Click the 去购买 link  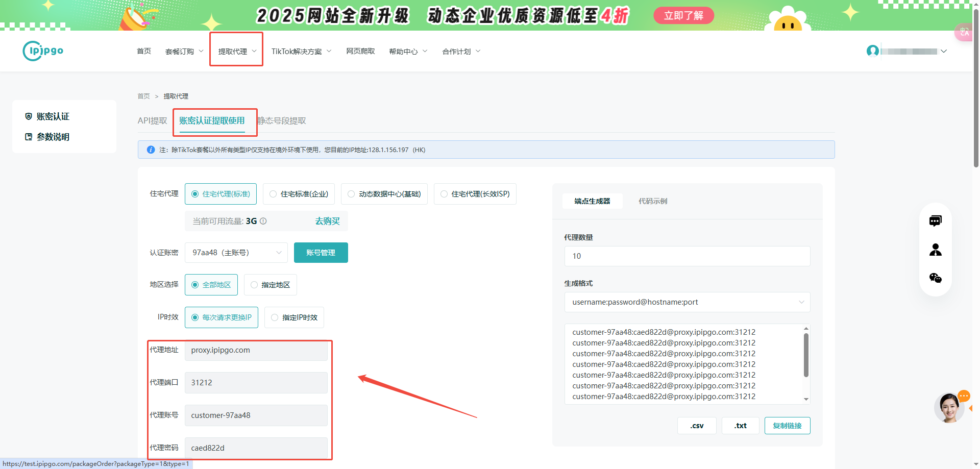point(327,221)
